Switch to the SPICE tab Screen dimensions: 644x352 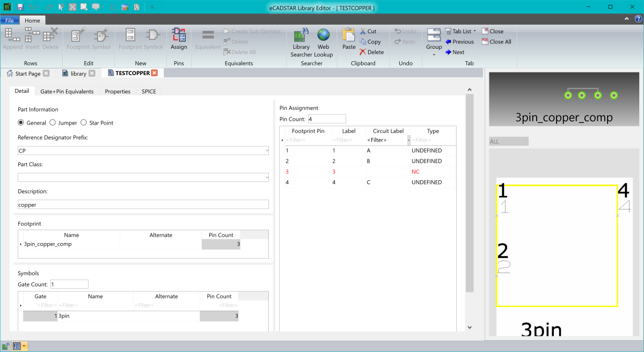tap(149, 91)
